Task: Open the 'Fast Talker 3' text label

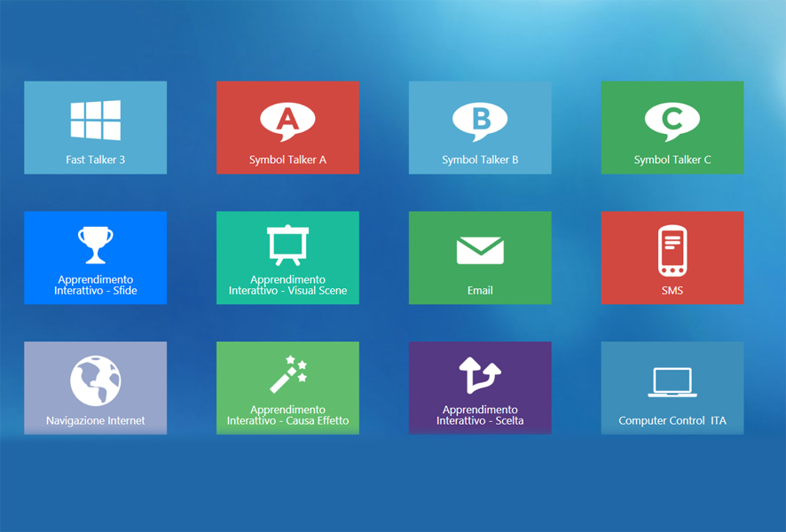Action: [96, 160]
